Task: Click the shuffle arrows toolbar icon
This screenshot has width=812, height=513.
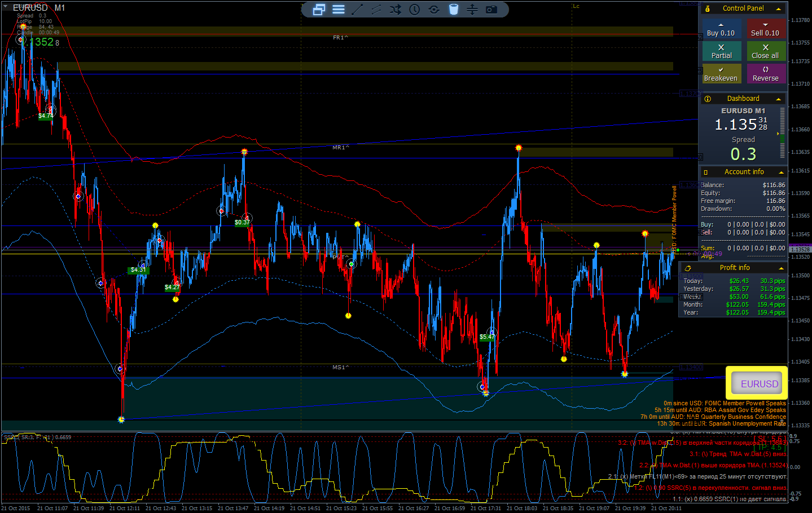Action: click(x=396, y=10)
